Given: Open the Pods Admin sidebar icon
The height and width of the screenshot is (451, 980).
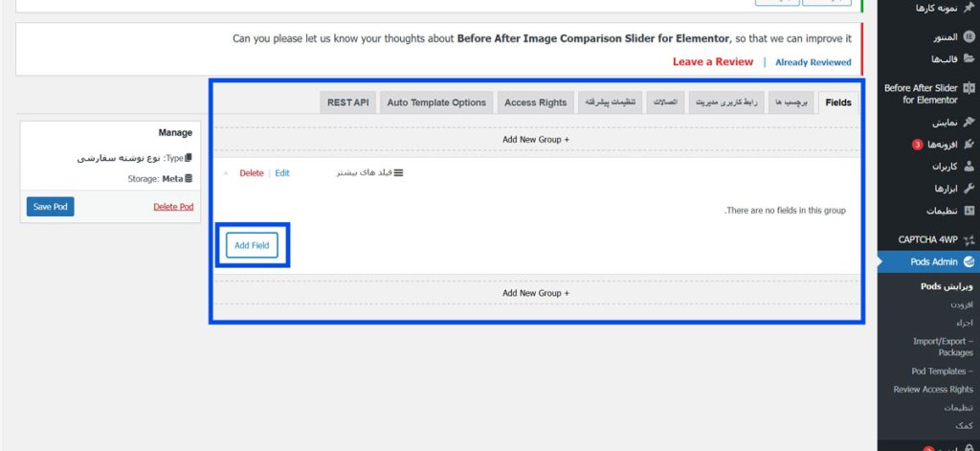Looking at the screenshot, I should (969, 261).
